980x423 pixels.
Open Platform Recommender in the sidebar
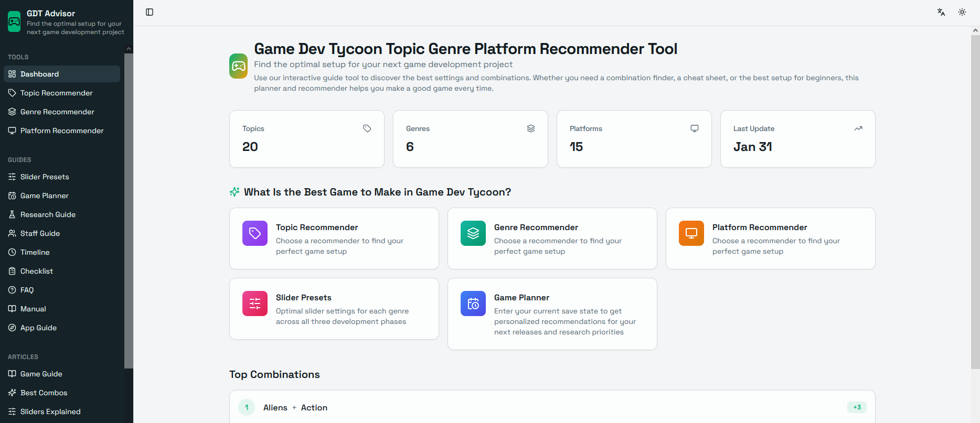(62, 131)
